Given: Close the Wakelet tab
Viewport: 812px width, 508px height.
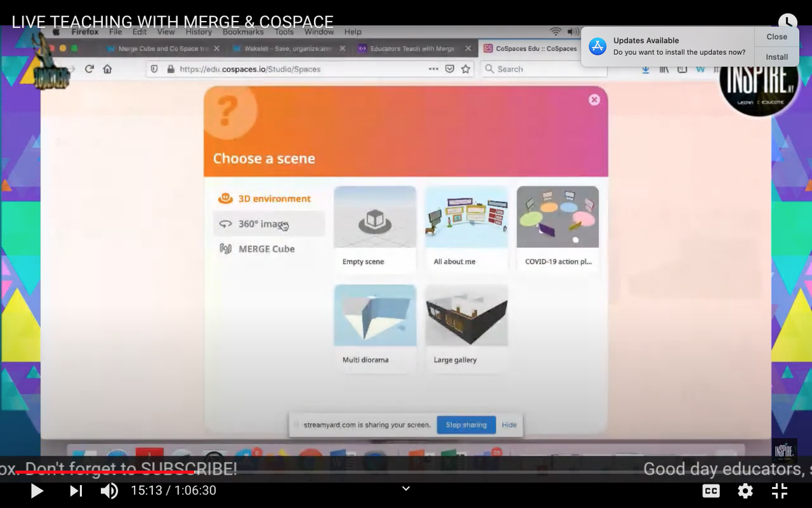Looking at the screenshot, I should pyautogui.click(x=342, y=49).
